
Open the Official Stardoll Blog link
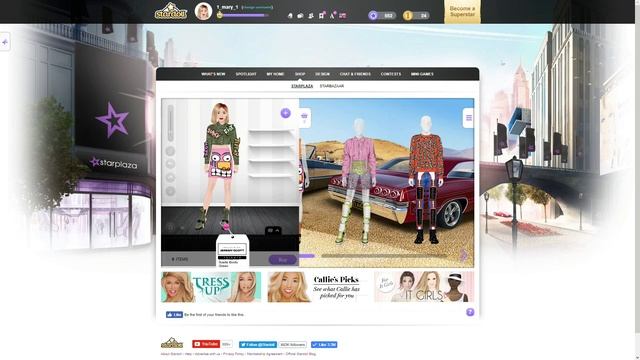pyautogui.click(x=300, y=354)
